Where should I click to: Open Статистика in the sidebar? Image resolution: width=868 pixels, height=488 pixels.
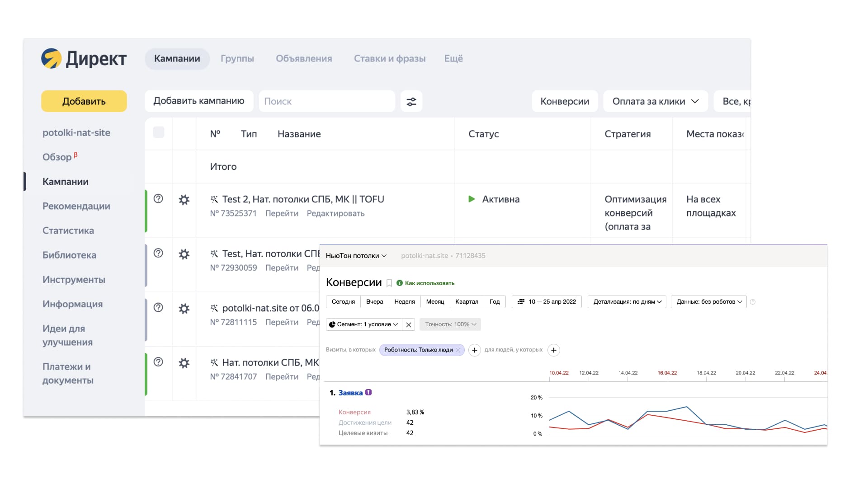click(x=68, y=230)
